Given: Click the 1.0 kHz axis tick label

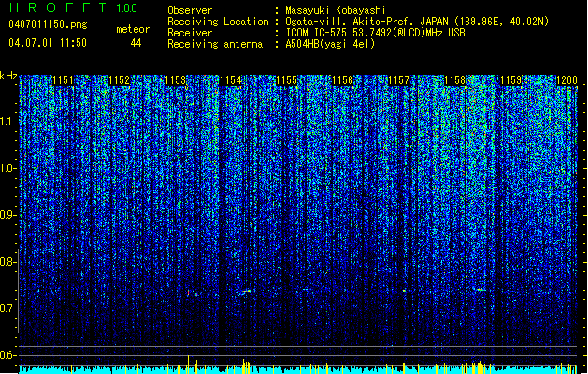Looking at the screenshot, I should (7, 168).
